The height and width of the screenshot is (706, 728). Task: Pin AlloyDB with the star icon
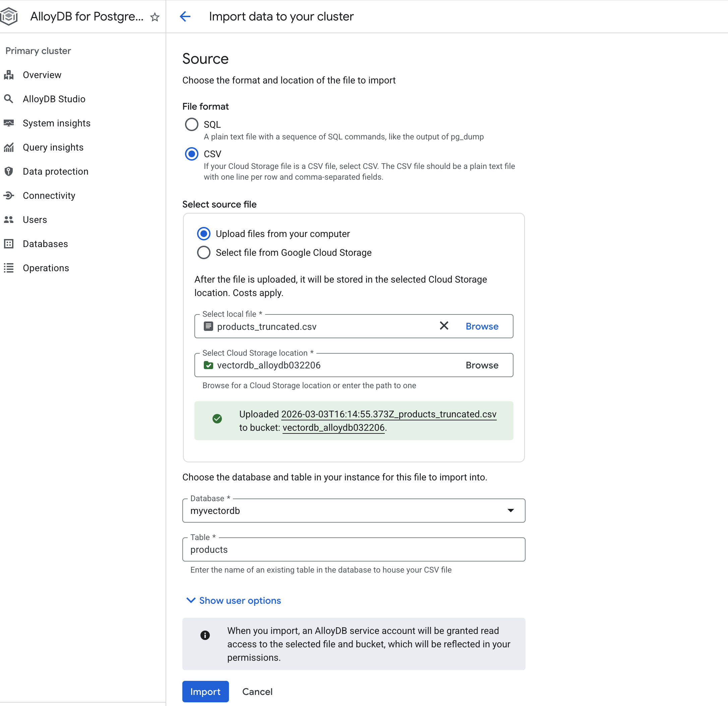pyautogui.click(x=155, y=17)
